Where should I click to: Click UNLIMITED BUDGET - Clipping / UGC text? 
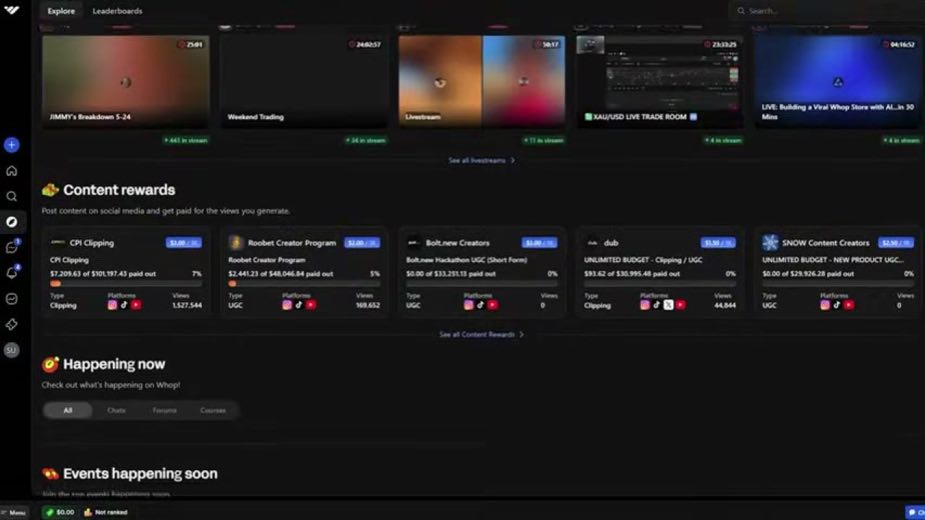point(643,260)
